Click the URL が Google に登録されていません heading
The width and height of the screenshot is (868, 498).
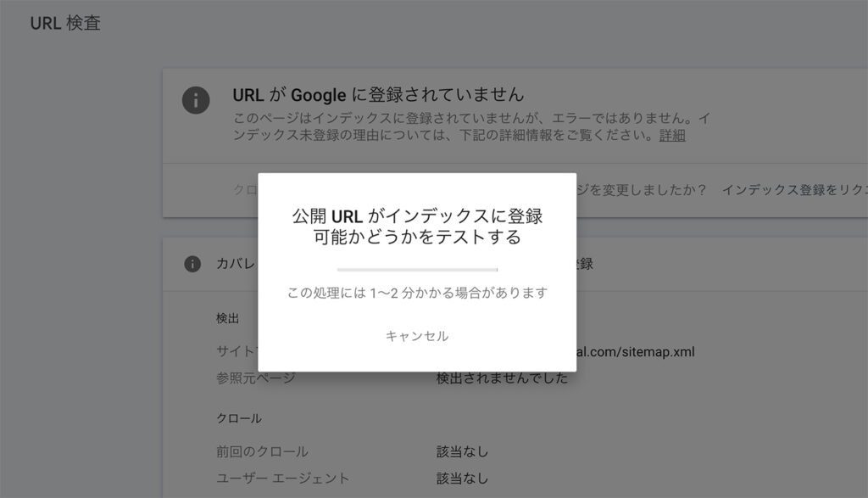(378, 95)
